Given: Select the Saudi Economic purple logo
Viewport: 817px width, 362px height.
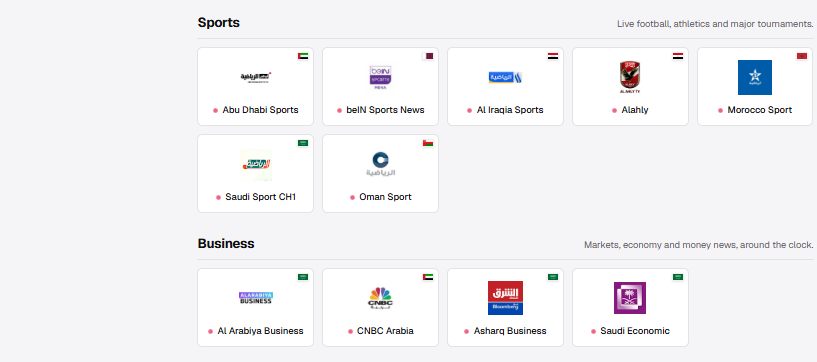Looking at the screenshot, I should [630, 298].
